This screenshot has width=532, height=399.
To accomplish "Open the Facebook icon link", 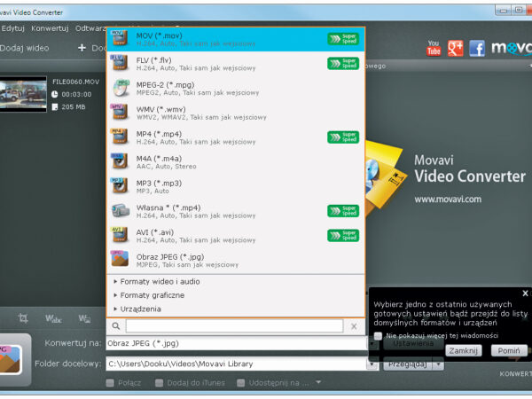I will (x=477, y=48).
